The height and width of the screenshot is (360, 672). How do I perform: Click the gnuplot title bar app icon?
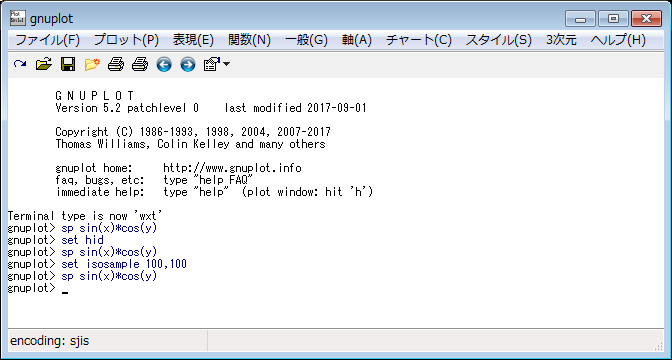click(x=18, y=18)
